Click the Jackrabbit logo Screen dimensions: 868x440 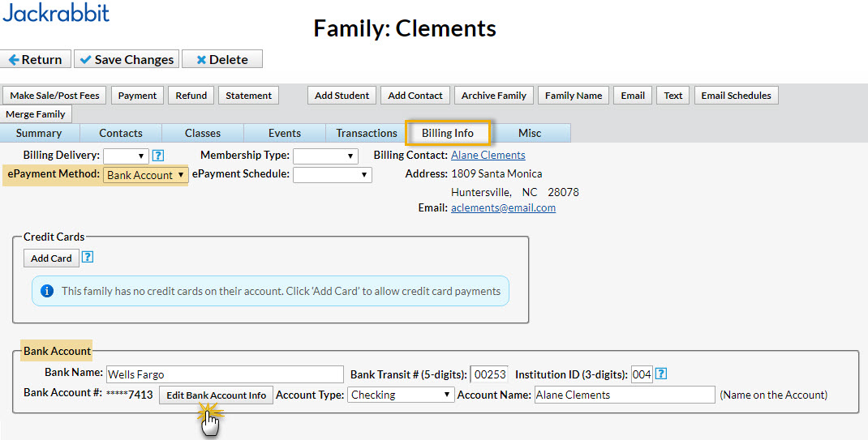click(56, 12)
